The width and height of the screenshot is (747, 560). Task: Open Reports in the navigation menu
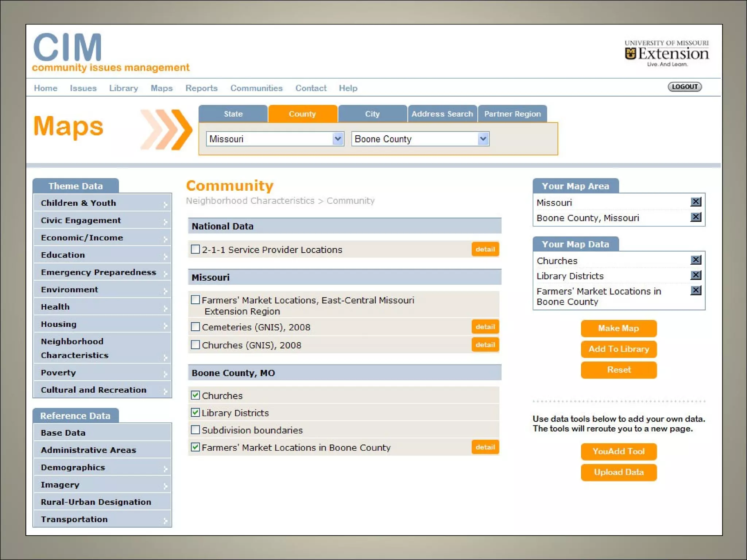click(x=201, y=88)
